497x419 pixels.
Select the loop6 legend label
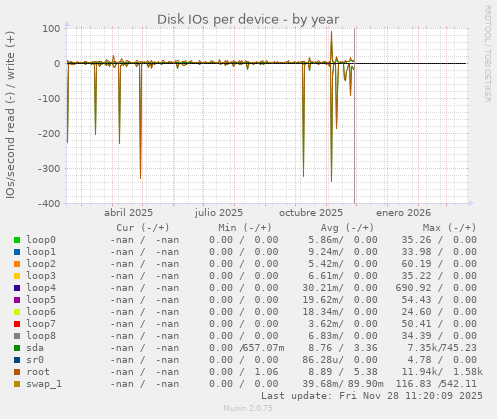click(x=41, y=312)
